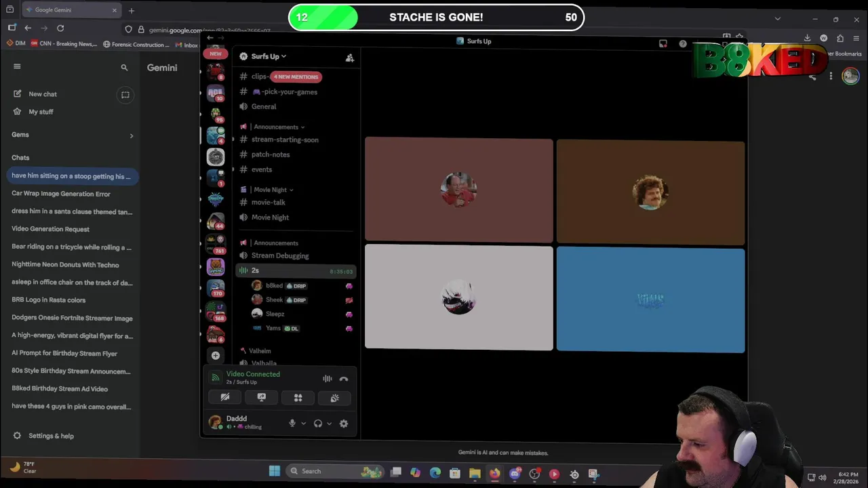
Task: Select top-left red video tile
Action: [x=459, y=190]
